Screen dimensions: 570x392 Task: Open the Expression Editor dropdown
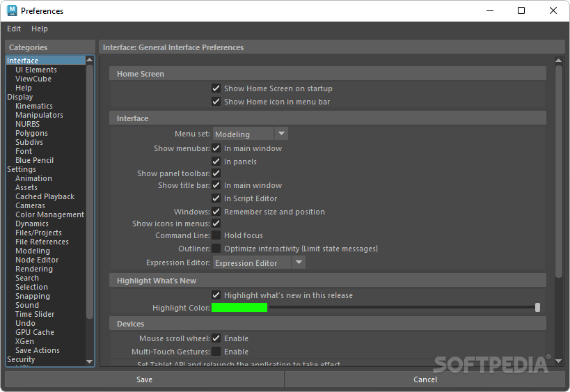pos(259,262)
